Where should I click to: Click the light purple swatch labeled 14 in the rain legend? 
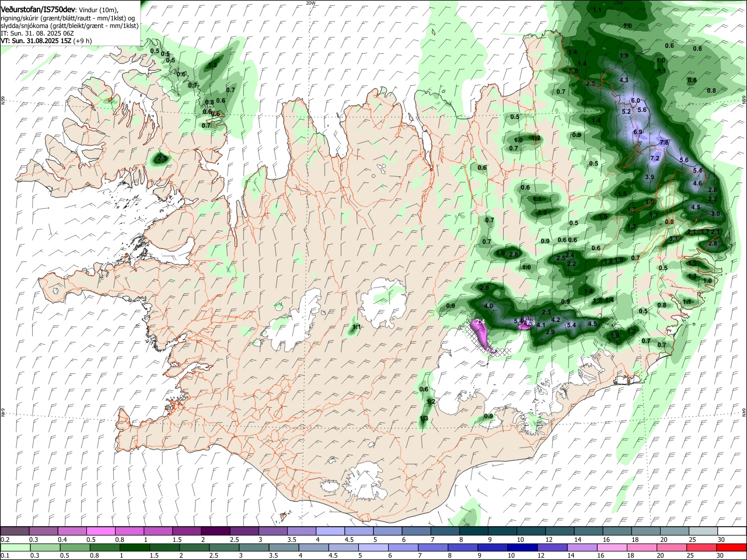(582, 547)
